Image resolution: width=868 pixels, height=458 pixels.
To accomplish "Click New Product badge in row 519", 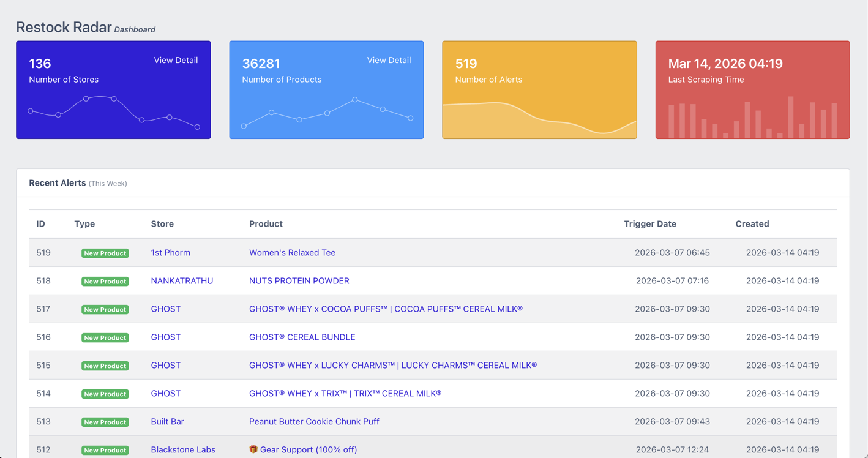I will (x=105, y=253).
